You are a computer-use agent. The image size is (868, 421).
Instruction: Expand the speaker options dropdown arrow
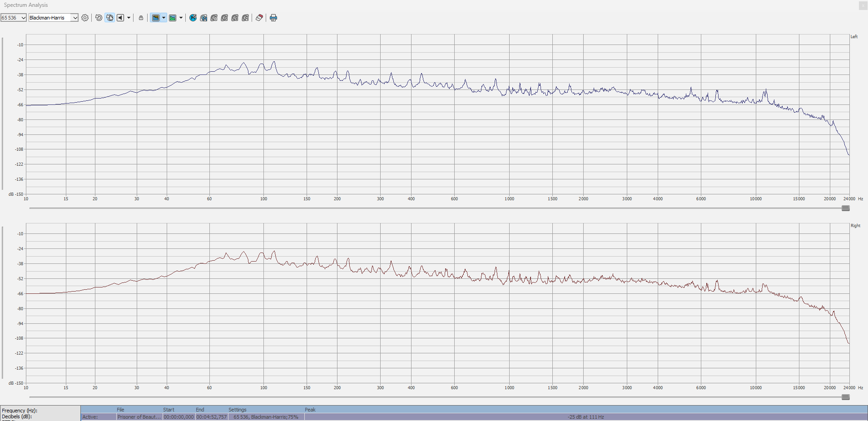coord(129,18)
